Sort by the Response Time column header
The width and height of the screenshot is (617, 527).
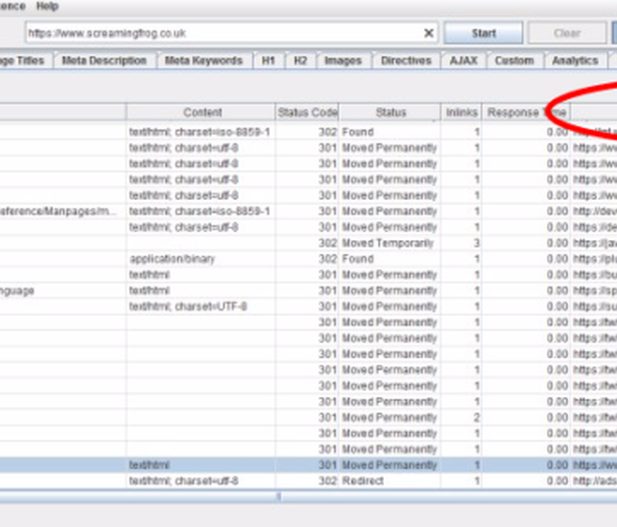coord(526,112)
